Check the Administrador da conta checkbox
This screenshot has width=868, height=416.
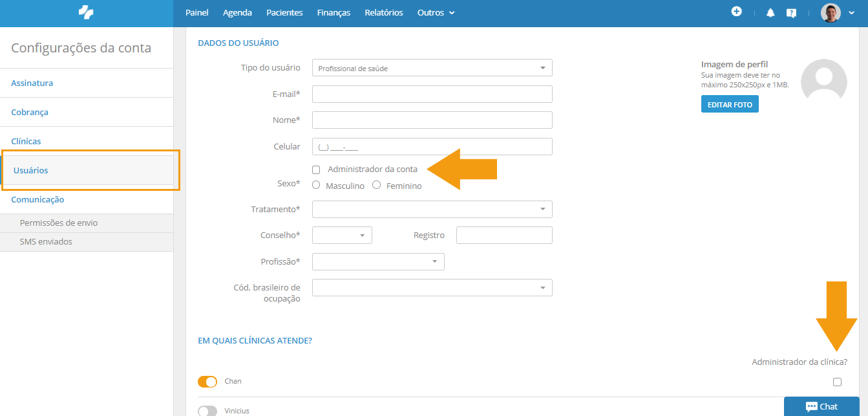(x=316, y=170)
